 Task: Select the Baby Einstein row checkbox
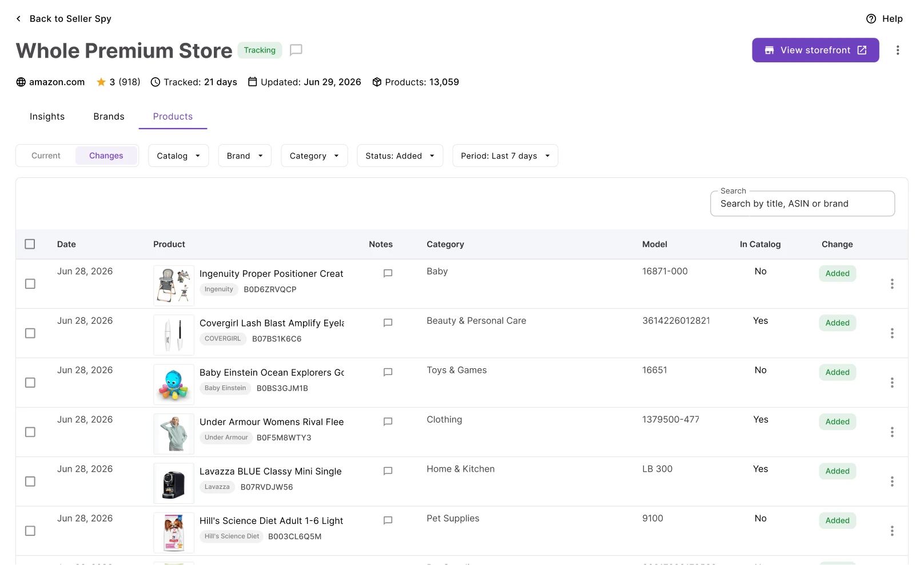tap(30, 383)
